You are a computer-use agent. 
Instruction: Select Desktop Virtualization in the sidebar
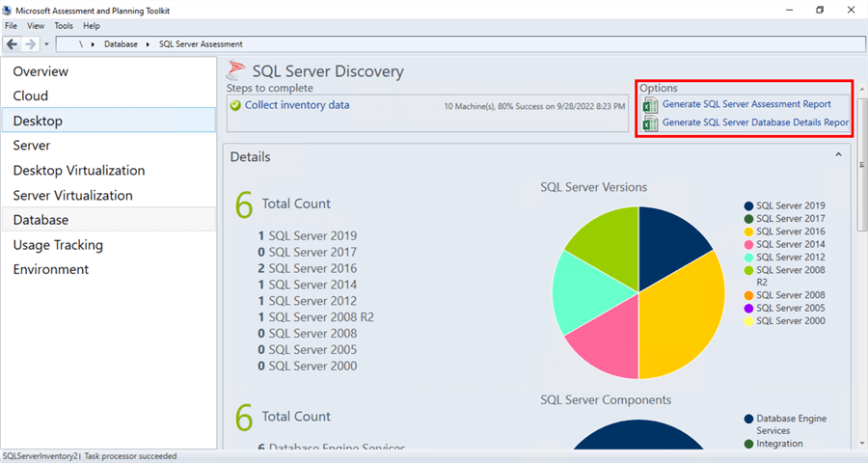(108, 170)
